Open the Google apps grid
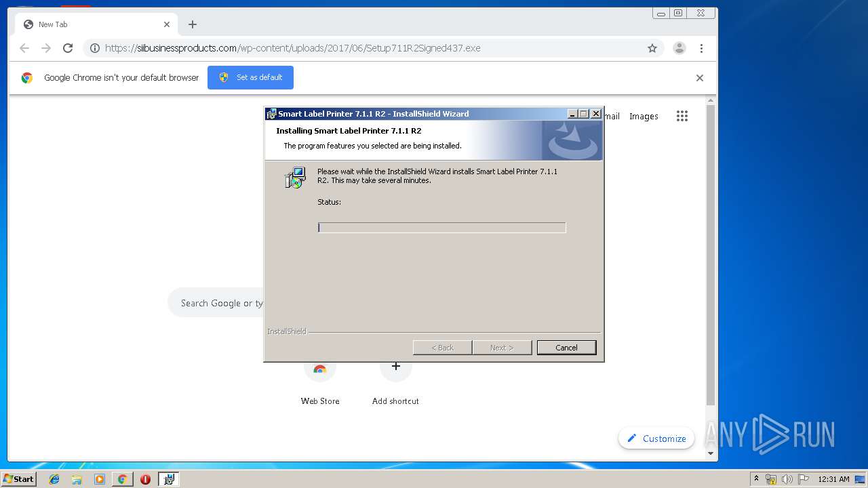This screenshot has width=868, height=488. tap(682, 116)
